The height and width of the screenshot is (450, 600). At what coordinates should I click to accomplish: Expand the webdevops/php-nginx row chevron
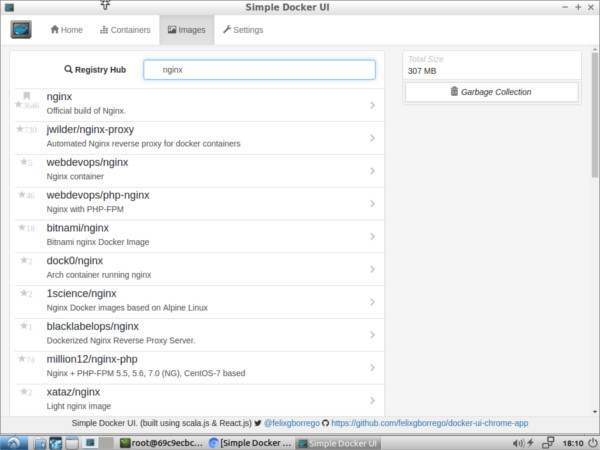point(372,204)
